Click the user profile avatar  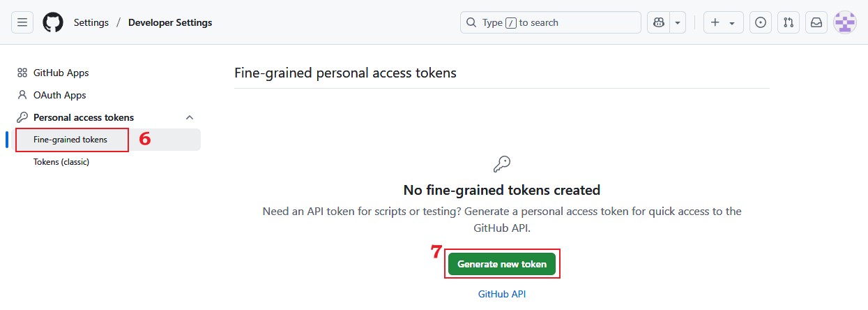[845, 22]
